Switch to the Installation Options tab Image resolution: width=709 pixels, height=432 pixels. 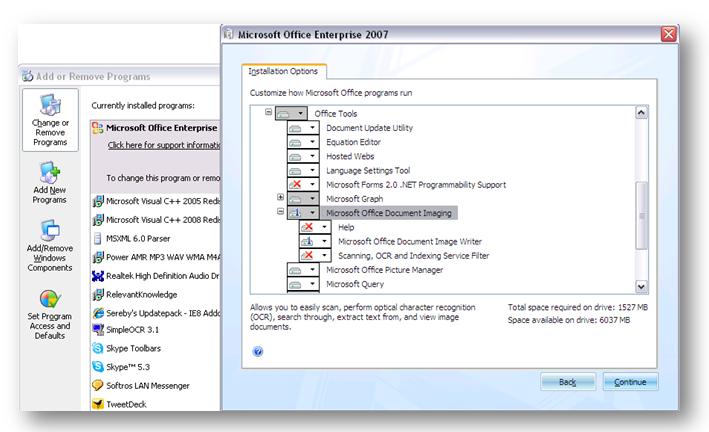click(x=284, y=71)
